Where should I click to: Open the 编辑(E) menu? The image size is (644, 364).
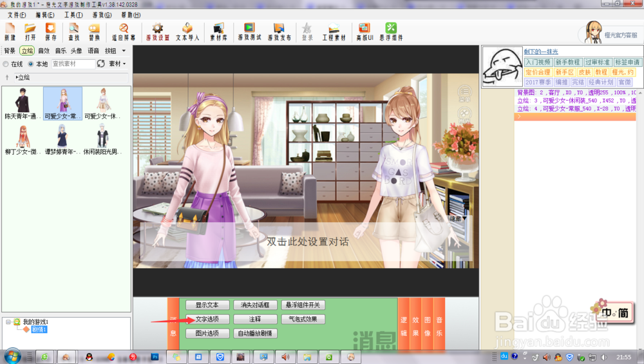tap(45, 15)
